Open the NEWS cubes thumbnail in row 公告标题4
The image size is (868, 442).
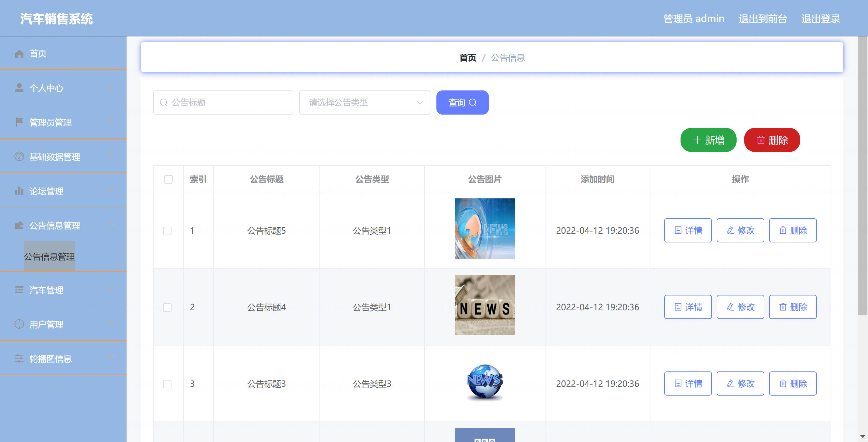[485, 305]
